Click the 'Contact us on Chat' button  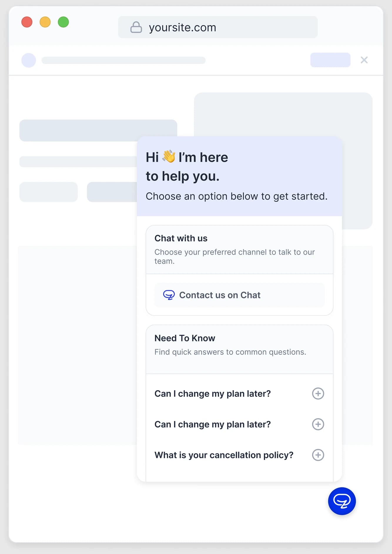pyautogui.click(x=239, y=295)
